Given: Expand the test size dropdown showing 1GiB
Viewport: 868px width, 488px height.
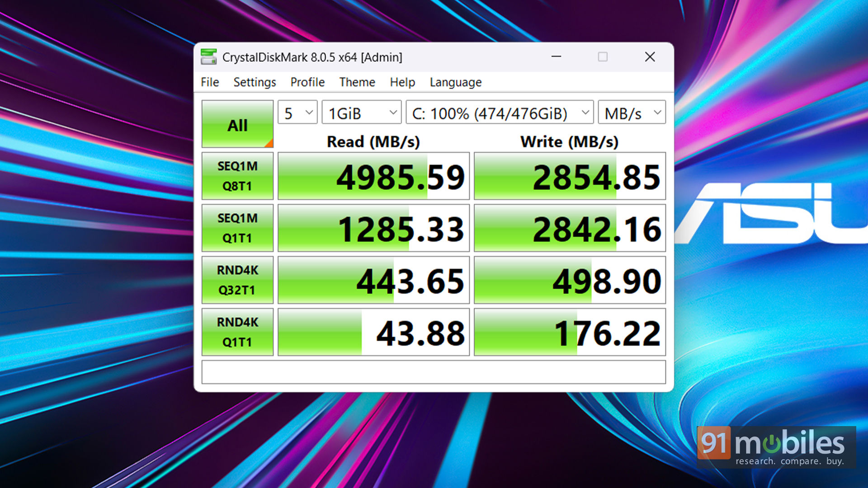Looking at the screenshot, I should point(362,112).
